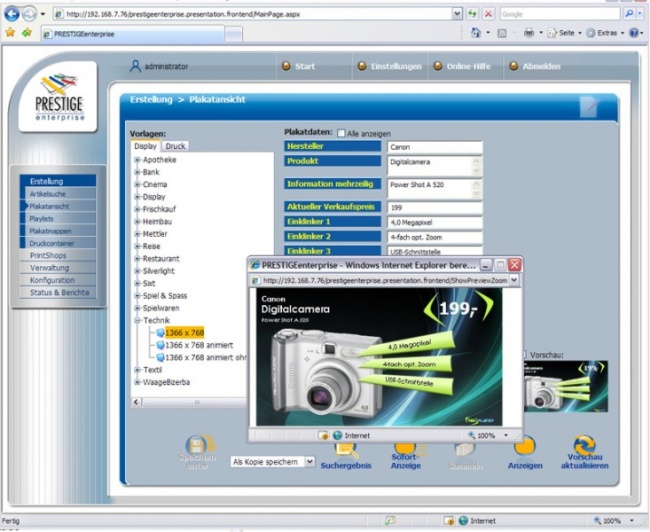Expand the Frischkauf tree node
The image size is (650, 532).
pyautogui.click(x=137, y=209)
